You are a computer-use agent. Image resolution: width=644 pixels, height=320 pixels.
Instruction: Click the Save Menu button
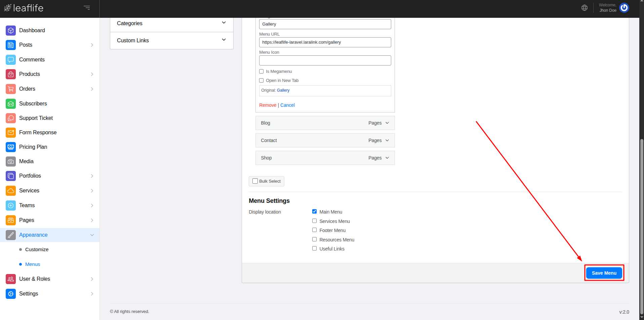click(604, 273)
